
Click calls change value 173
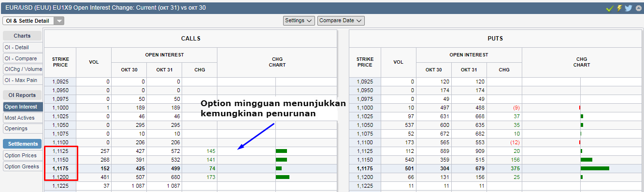210,177
